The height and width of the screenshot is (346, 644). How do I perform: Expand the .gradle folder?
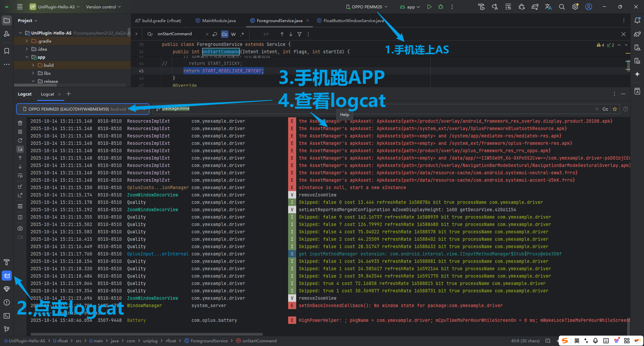point(27,41)
